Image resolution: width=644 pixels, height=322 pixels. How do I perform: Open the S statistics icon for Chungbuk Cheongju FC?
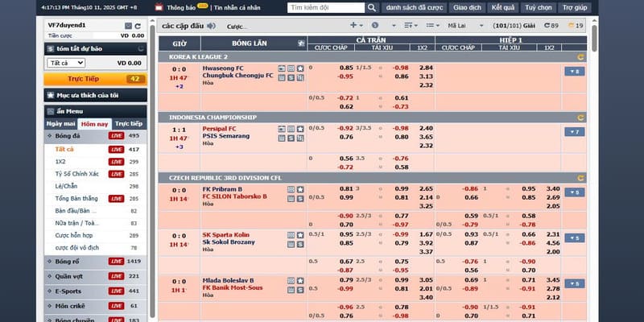coord(291,77)
